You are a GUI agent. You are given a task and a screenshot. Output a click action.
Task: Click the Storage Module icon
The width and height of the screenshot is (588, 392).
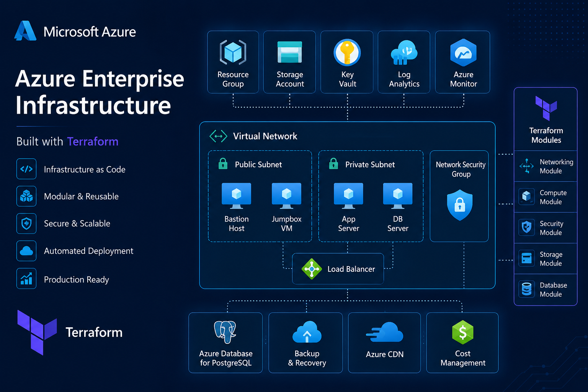click(527, 258)
